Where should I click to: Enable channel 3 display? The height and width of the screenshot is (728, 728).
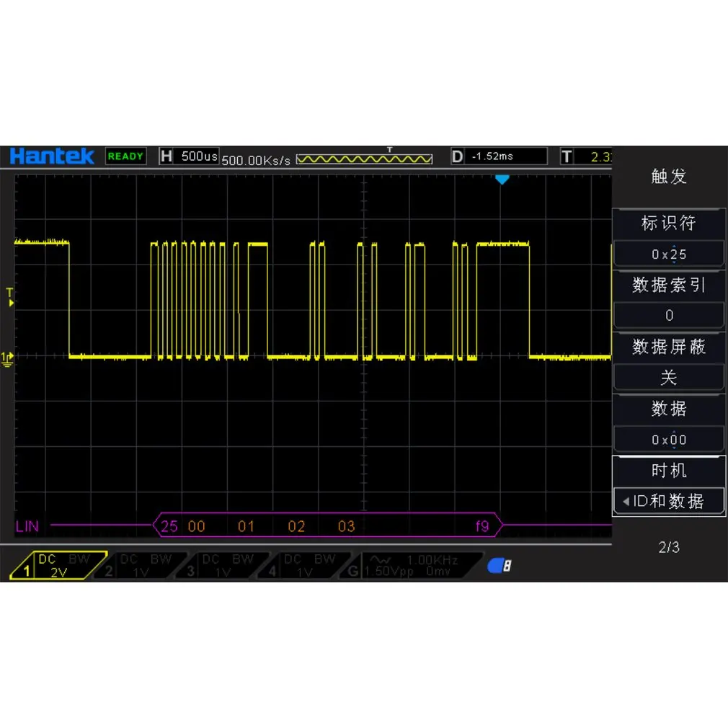click(223, 565)
